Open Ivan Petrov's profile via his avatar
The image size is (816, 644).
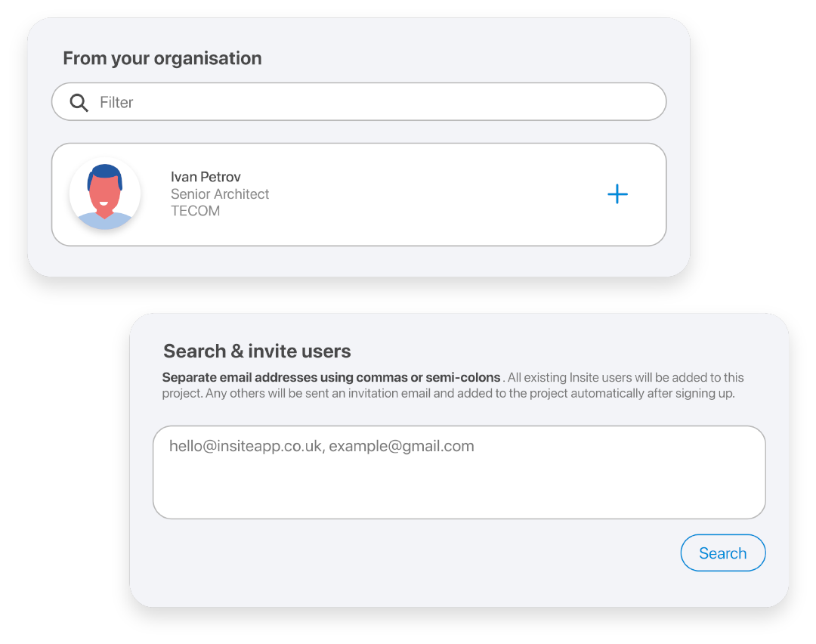coord(104,194)
